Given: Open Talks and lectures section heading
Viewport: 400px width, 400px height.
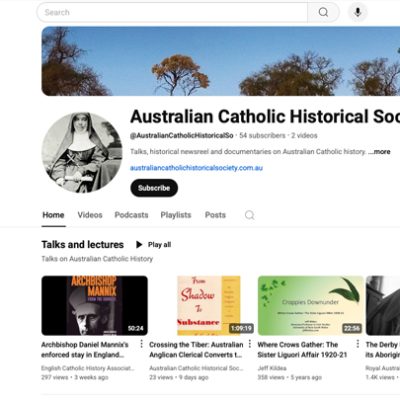Looking at the screenshot, I should click(x=83, y=245).
